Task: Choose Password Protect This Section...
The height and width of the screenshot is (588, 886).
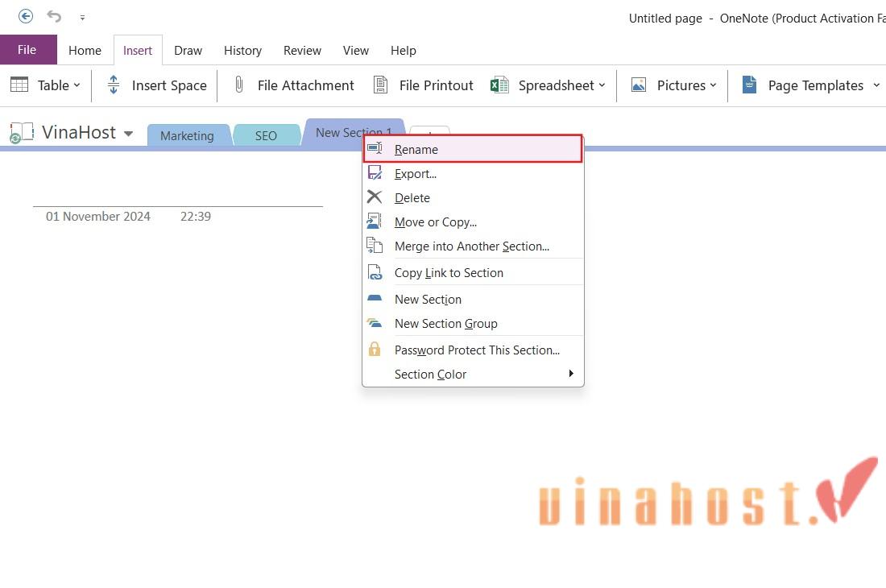Action: point(473,350)
